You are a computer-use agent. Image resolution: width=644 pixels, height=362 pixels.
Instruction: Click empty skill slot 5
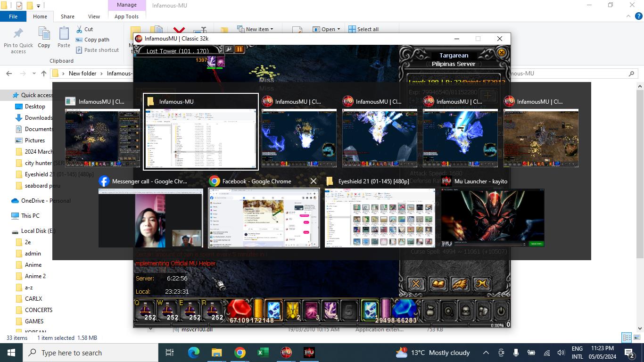[349, 310]
